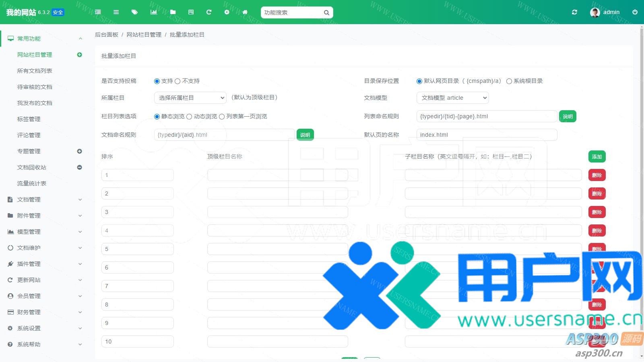This screenshot has width=644, height=362.
Task: Choose 动态浏览 list option
Action: click(189, 117)
